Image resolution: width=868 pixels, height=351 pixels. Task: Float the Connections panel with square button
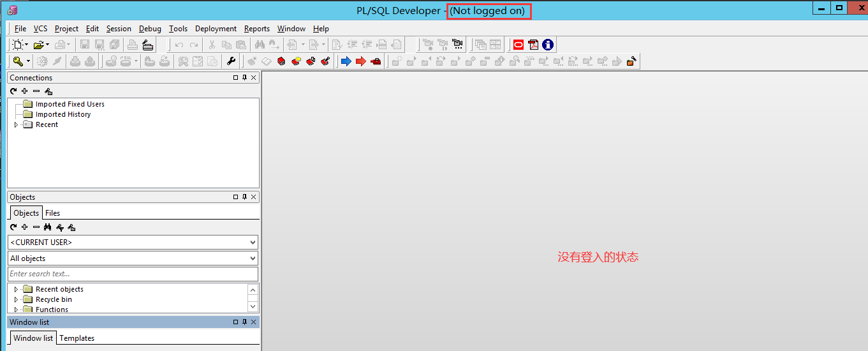(x=235, y=77)
